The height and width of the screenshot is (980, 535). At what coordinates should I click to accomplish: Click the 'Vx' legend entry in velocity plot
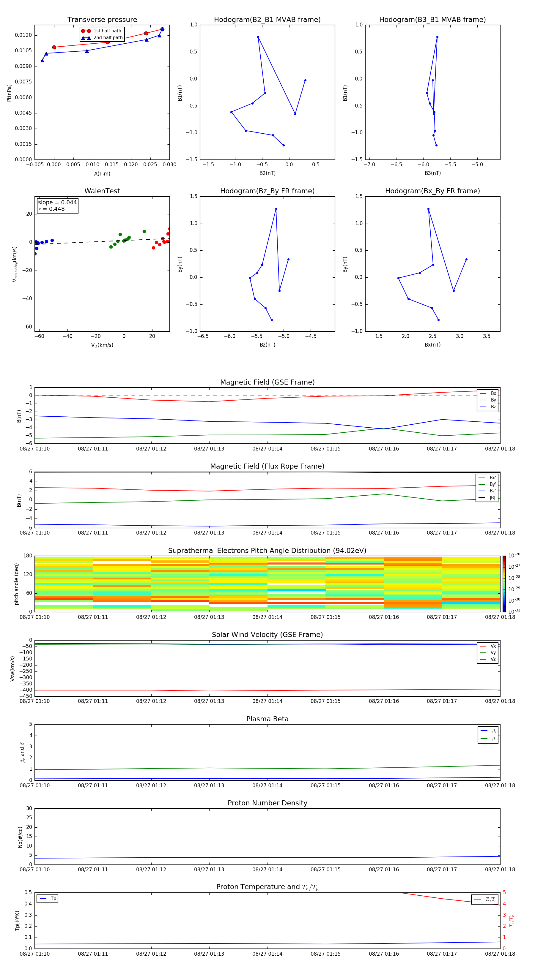[x=488, y=646]
